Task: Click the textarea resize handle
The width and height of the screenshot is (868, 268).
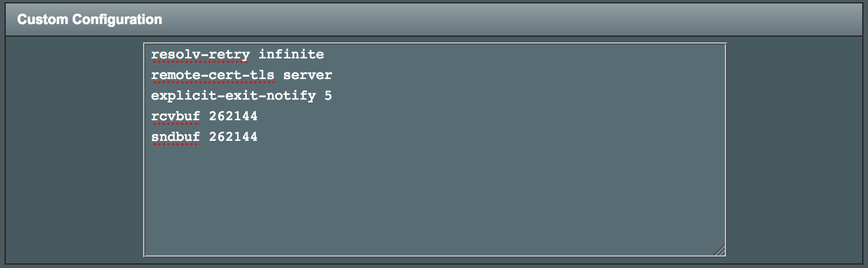Action: coord(720,250)
